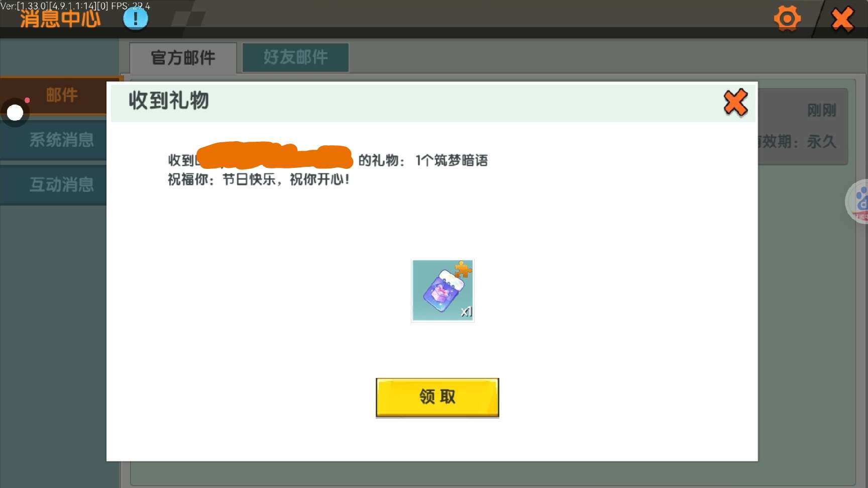
Task: Switch to the 官方邮件 tab
Action: (183, 58)
